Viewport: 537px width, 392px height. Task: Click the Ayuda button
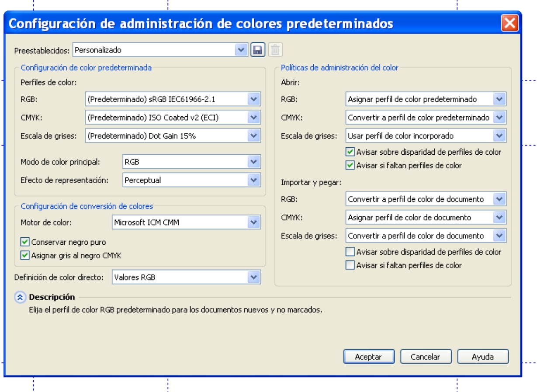[x=483, y=357]
